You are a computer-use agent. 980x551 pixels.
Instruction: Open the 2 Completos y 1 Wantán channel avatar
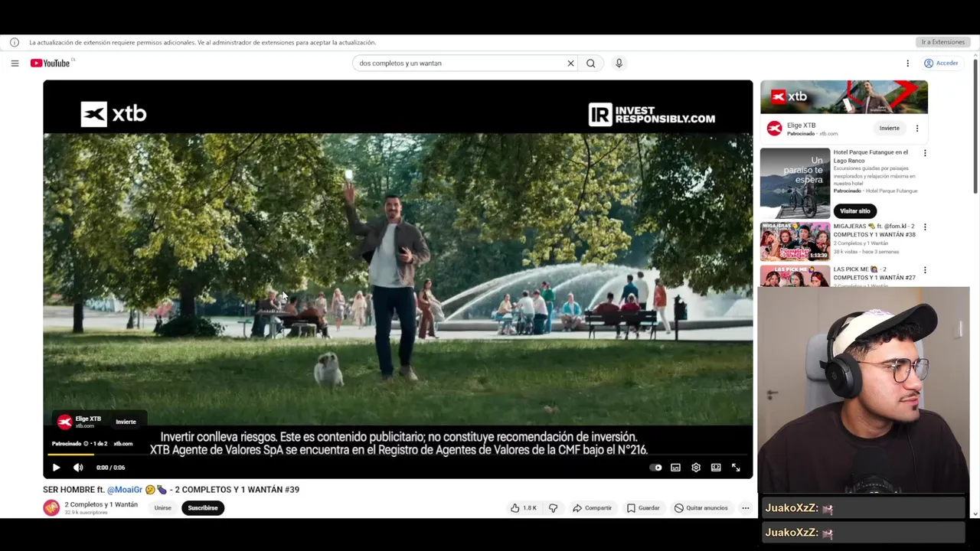tap(51, 508)
